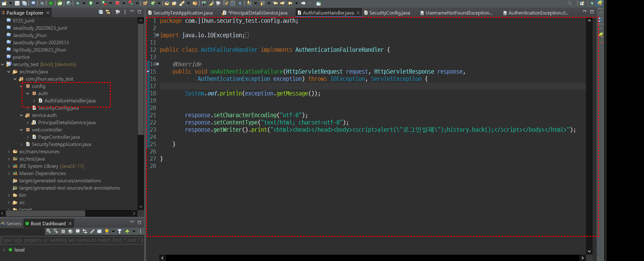Go to next annotation arrow icon

point(249,3)
